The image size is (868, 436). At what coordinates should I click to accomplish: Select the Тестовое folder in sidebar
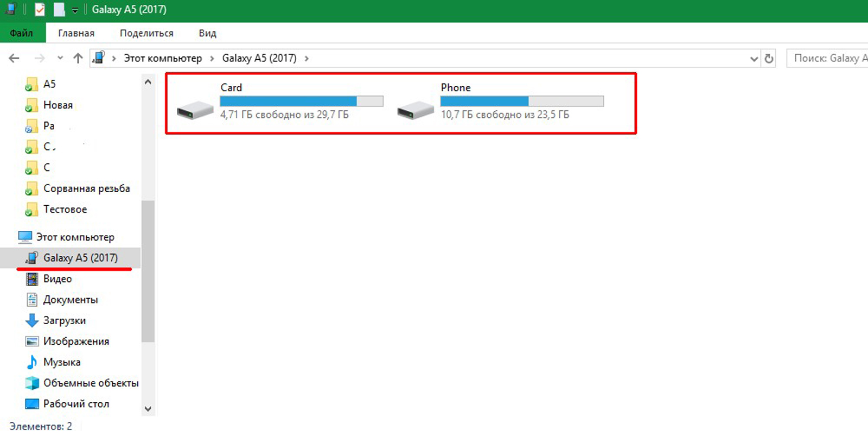tap(65, 209)
